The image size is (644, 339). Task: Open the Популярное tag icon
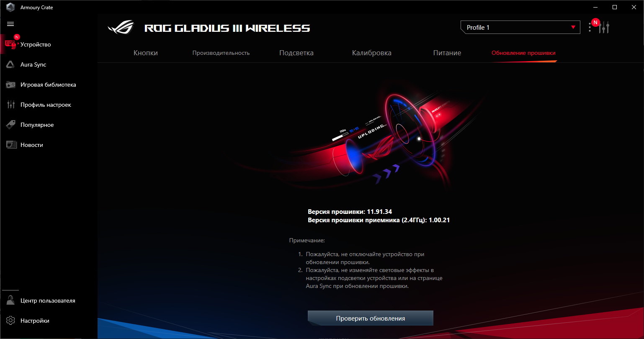[x=10, y=125]
